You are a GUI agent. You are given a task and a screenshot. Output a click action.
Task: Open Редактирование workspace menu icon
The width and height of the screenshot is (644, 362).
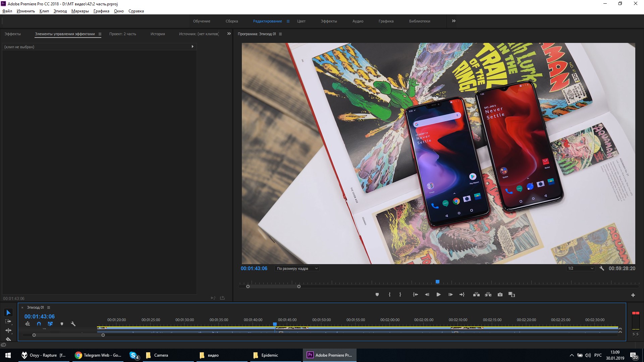click(288, 21)
